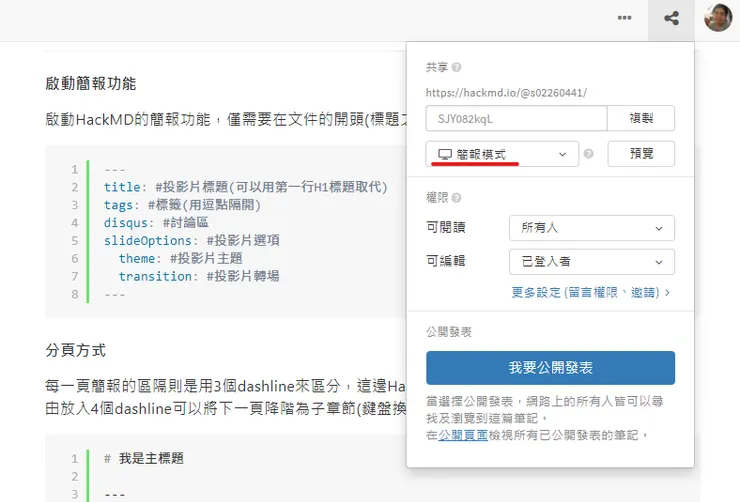Open the user profile avatar
740x502 pixels.
point(718,18)
